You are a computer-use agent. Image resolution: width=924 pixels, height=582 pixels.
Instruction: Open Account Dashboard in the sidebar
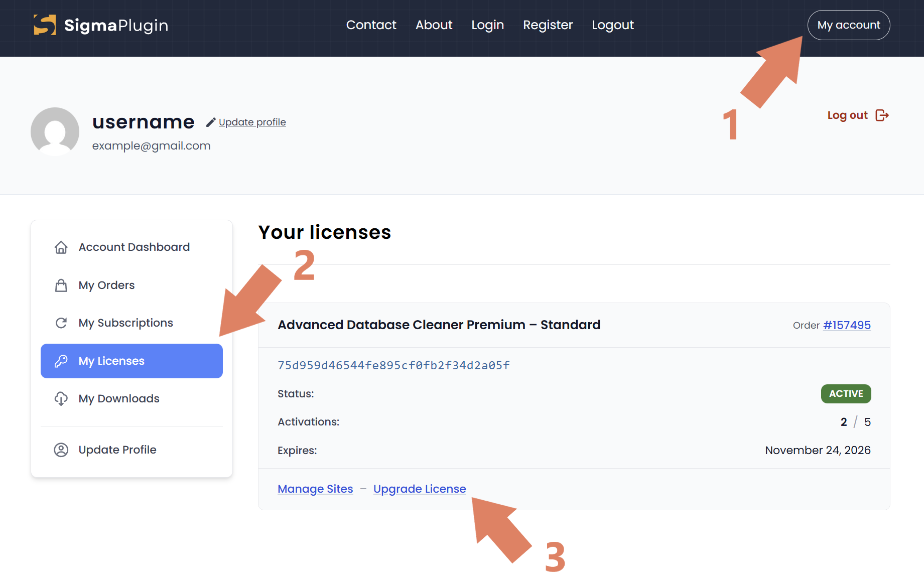131,247
